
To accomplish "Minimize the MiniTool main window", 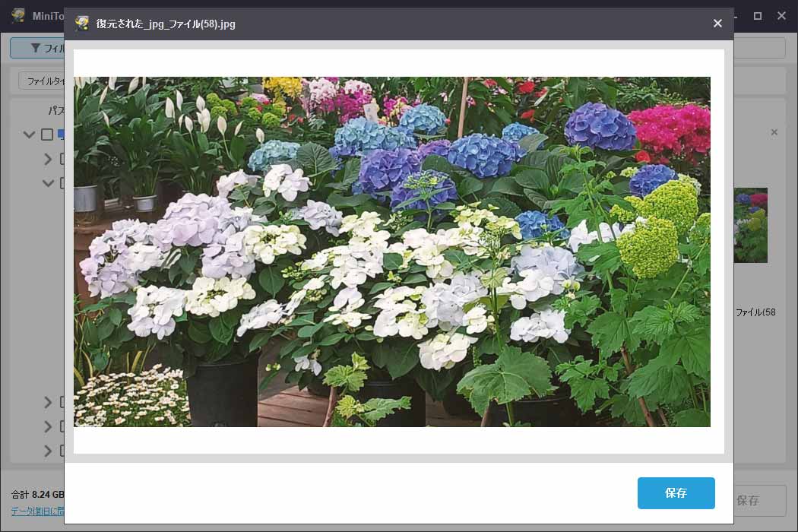I will (x=736, y=16).
